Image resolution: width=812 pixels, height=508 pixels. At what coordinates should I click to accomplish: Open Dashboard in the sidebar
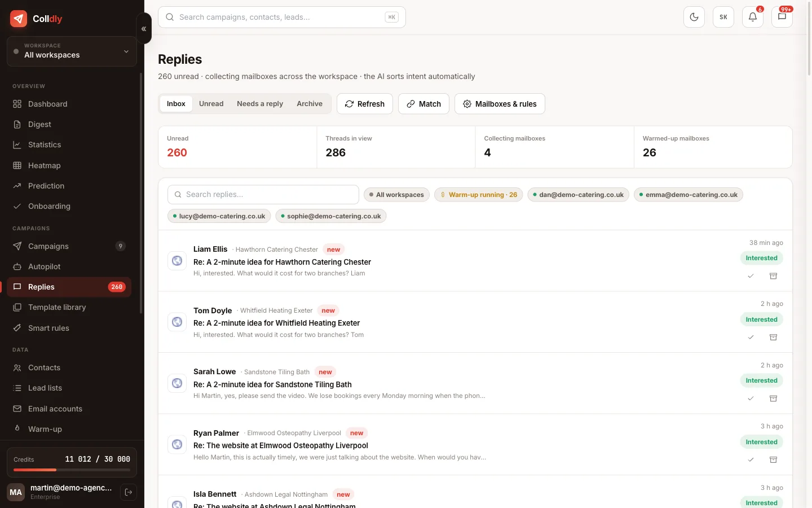point(69,104)
